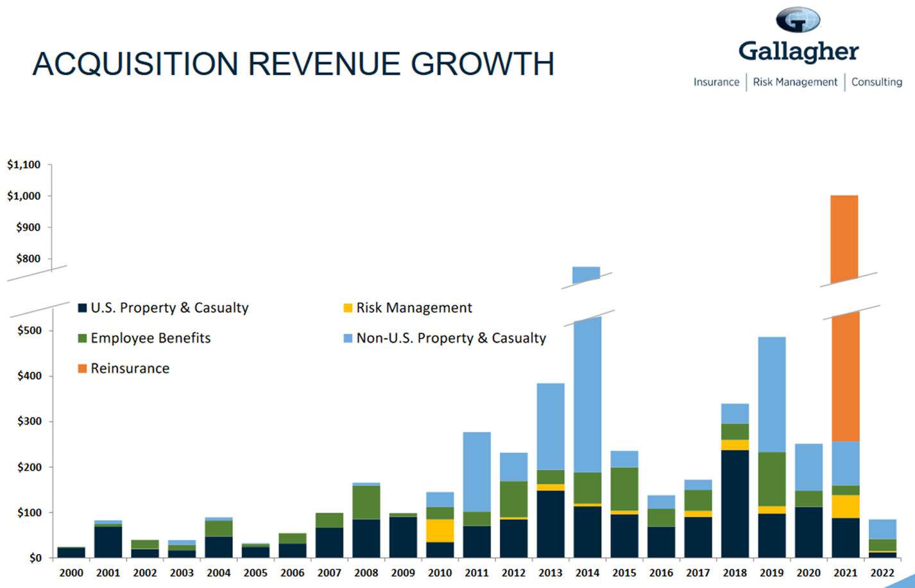Click the Gallagher wordmark text
The width and height of the screenshot is (915, 588).
pos(798,52)
